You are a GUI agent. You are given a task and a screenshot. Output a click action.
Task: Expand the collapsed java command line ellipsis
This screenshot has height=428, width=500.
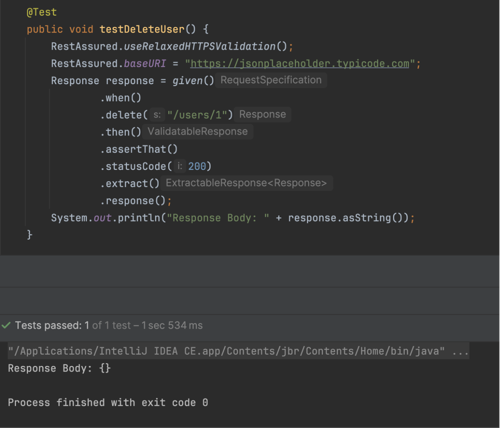460,351
